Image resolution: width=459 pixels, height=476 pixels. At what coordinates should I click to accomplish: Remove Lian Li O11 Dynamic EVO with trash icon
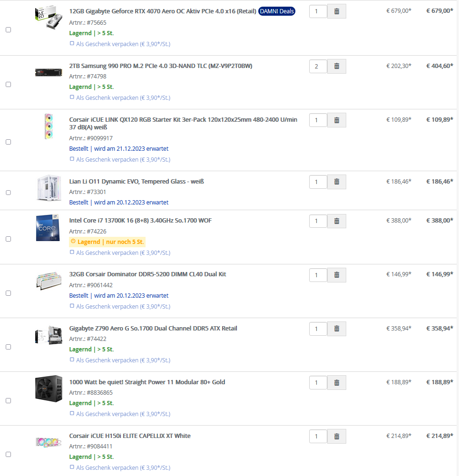pyautogui.click(x=337, y=182)
